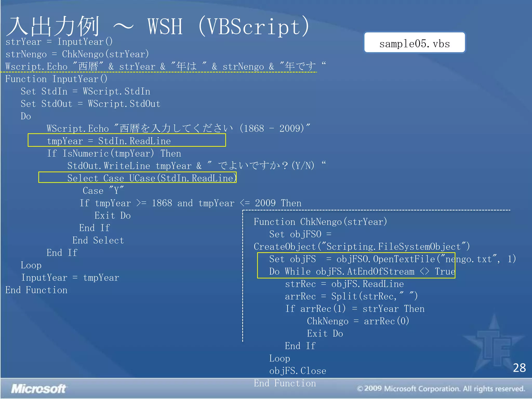Click the WScript.Echo '西暦を入力してください' line

178,128
